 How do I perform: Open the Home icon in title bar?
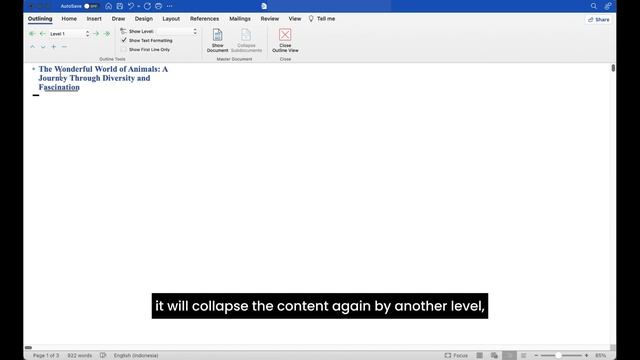(109, 6)
